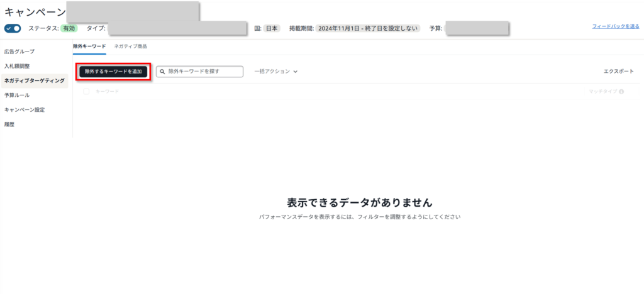Open the 一括アクション dropdown
The width and height of the screenshot is (644, 294).
[275, 72]
